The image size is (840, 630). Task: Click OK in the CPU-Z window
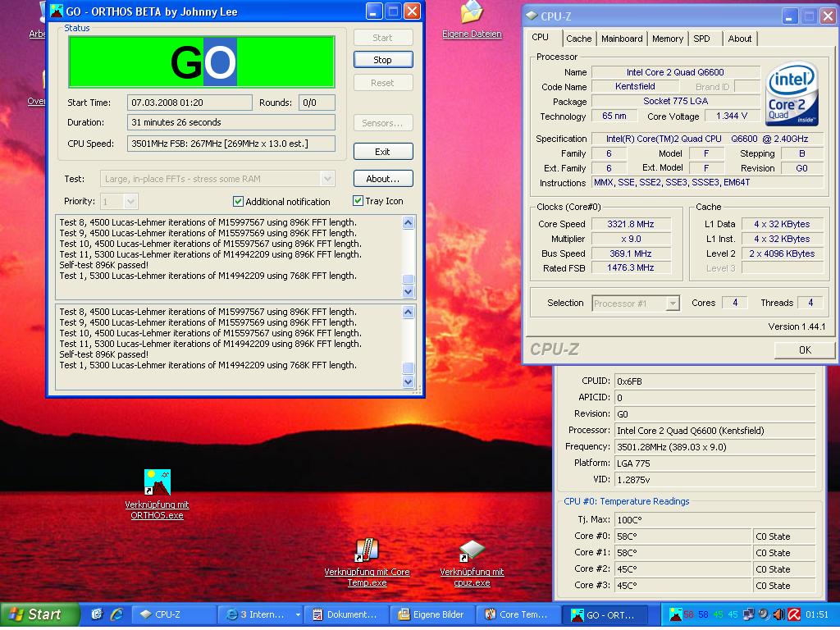pyautogui.click(x=805, y=350)
